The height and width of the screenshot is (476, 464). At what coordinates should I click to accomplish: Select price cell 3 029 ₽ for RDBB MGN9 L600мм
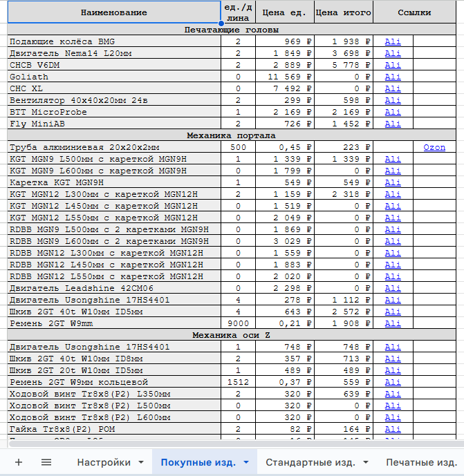coord(284,241)
